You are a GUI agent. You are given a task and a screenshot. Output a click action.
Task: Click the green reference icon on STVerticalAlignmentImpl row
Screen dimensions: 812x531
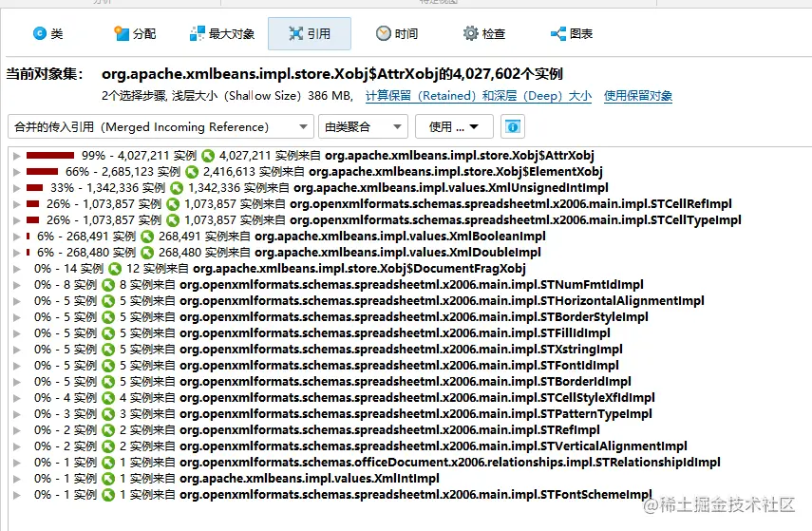(x=108, y=446)
